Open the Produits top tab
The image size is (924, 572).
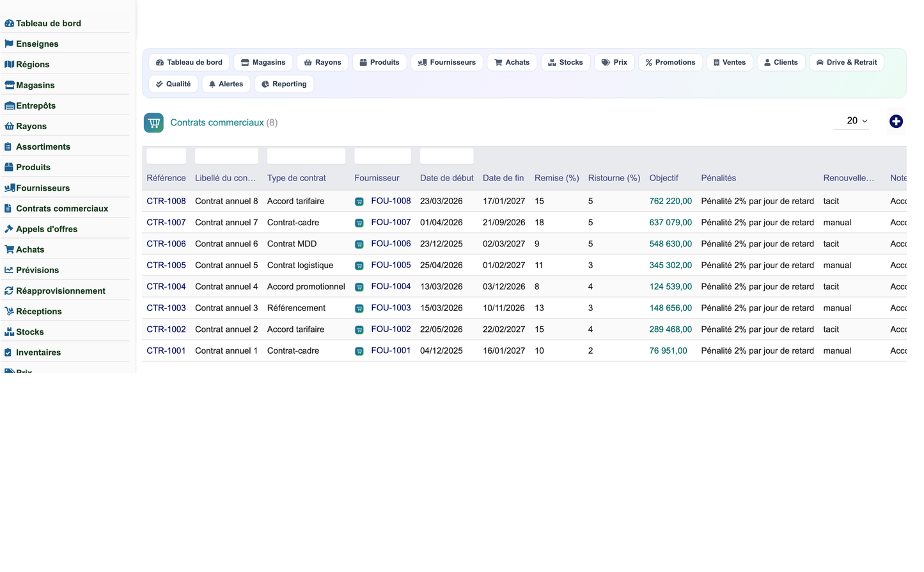pyautogui.click(x=379, y=62)
